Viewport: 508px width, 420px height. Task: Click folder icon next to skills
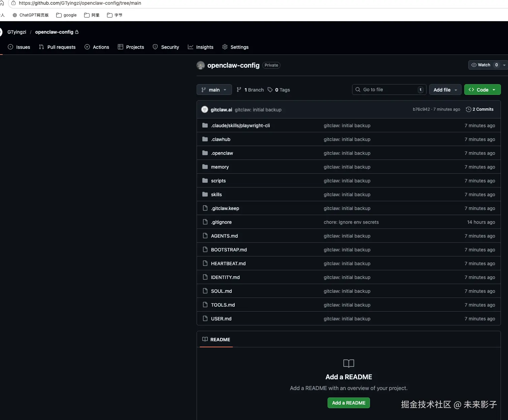point(205,194)
